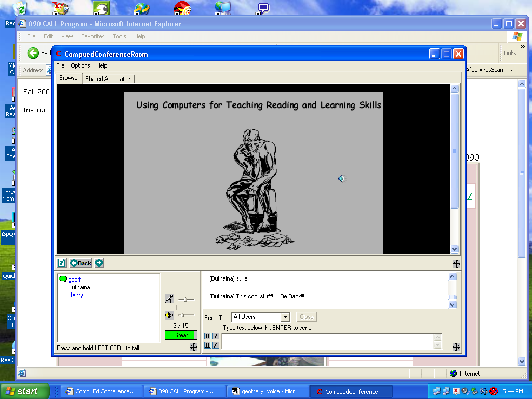Viewport: 532px width, 399px height.
Task: Click the QuickTime tray icon
Action: [x=484, y=391]
